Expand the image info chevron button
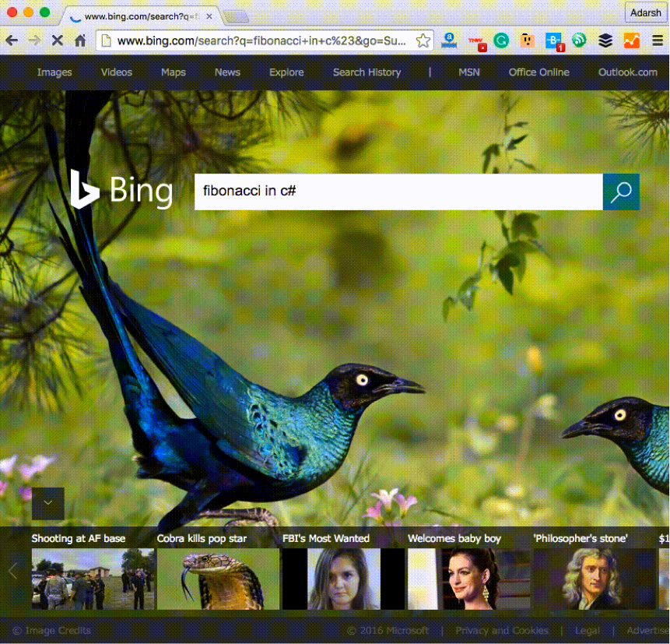The height and width of the screenshot is (644, 670). tap(47, 504)
